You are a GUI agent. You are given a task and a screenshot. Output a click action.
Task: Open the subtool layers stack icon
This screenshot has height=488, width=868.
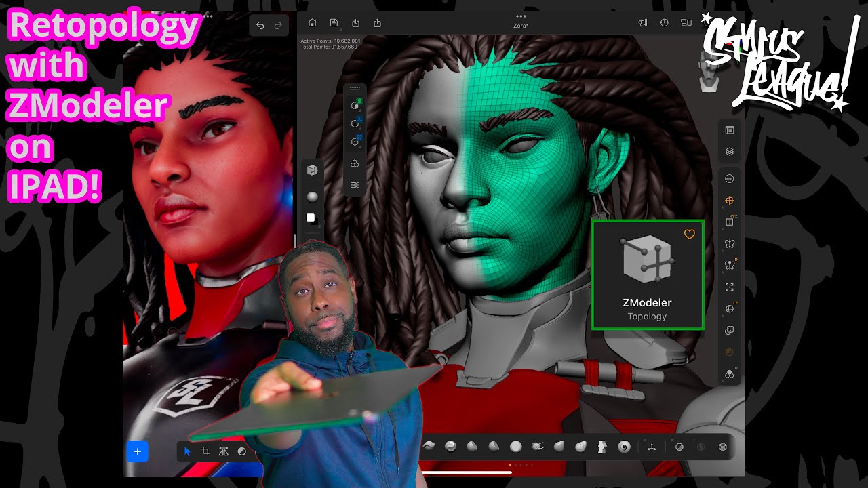[730, 152]
